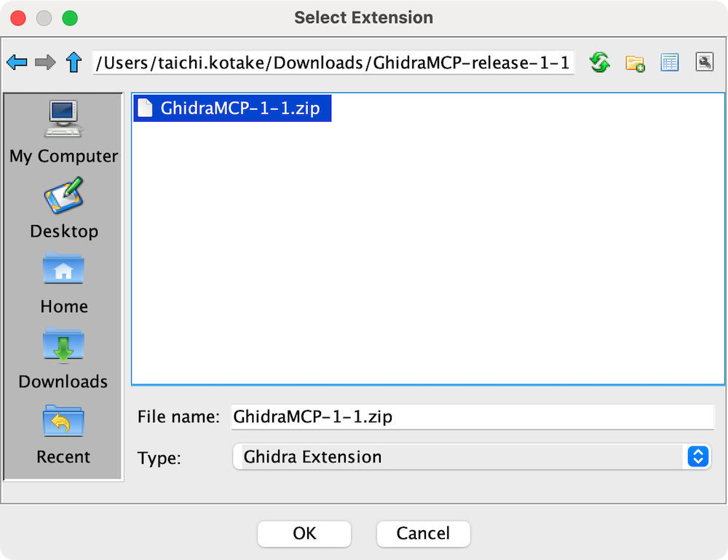Click the green maximize window button

(70, 18)
